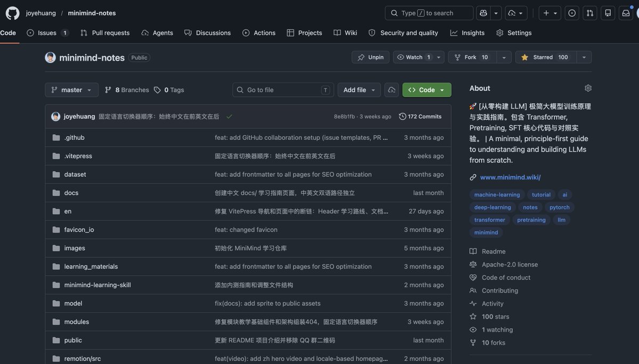
Task: Expand the Fork dropdown arrow
Action: tap(504, 57)
